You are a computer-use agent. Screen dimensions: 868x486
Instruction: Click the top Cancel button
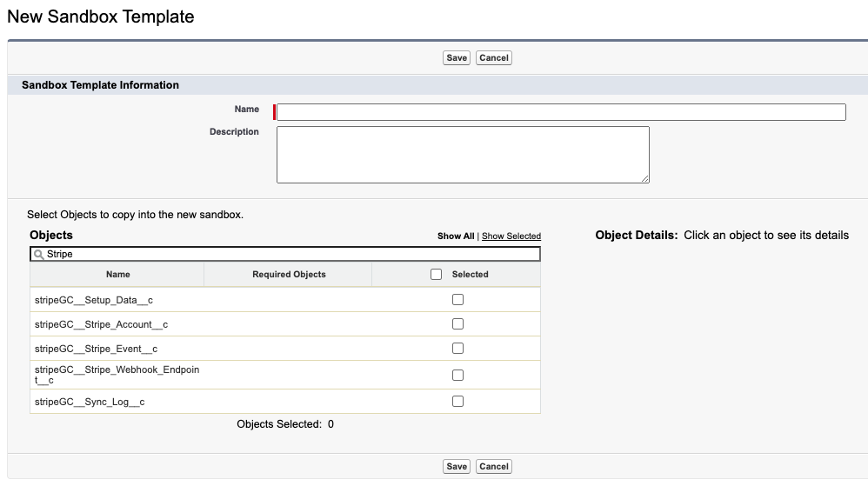point(494,58)
